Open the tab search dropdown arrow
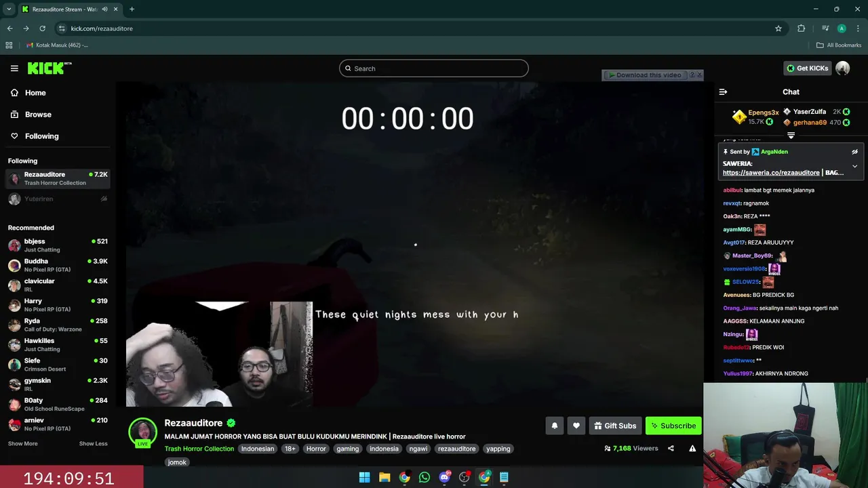 [9, 9]
